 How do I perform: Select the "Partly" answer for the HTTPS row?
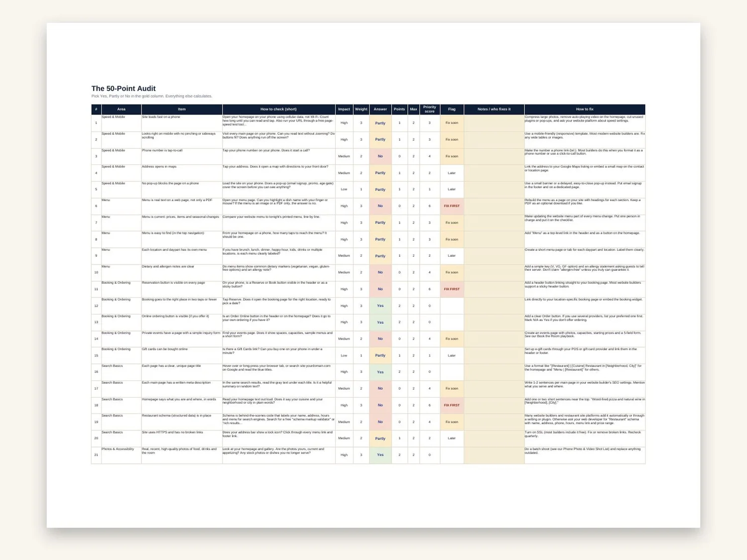click(380, 439)
